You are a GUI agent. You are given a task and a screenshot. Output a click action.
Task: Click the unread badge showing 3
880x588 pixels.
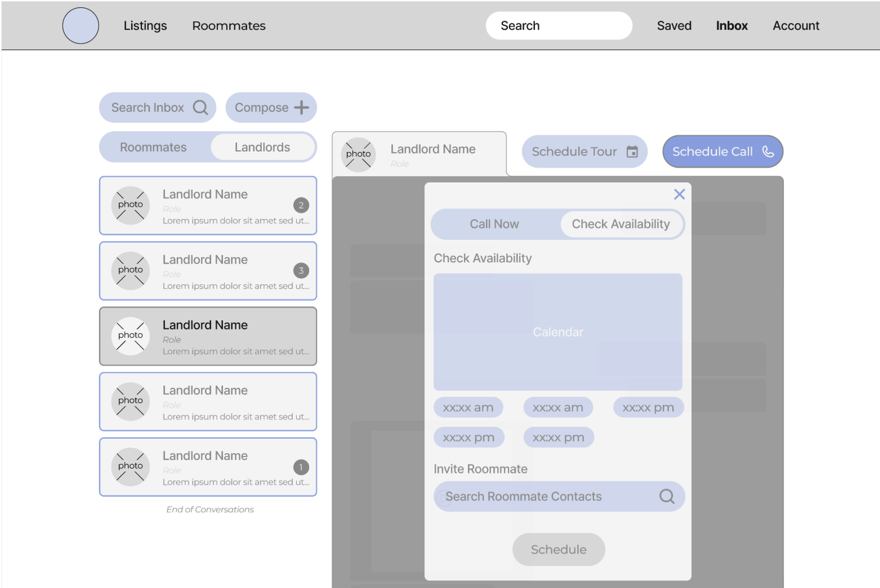pos(301,270)
